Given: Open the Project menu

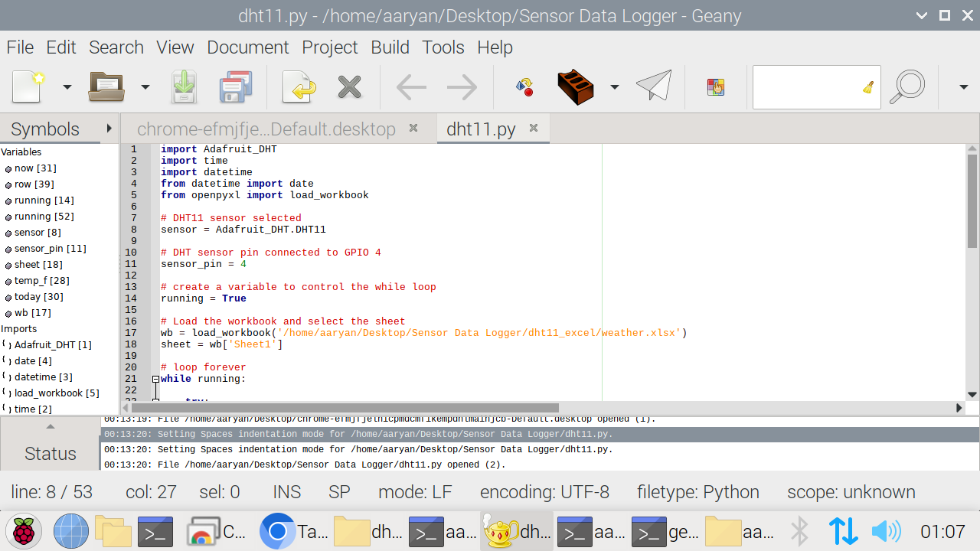Looking at the screenshot, I should pyautogui.click(x=330, y=47).
